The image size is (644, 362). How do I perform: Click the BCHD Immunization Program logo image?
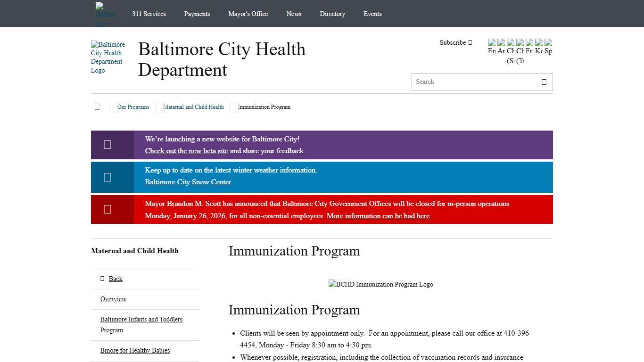380,284
